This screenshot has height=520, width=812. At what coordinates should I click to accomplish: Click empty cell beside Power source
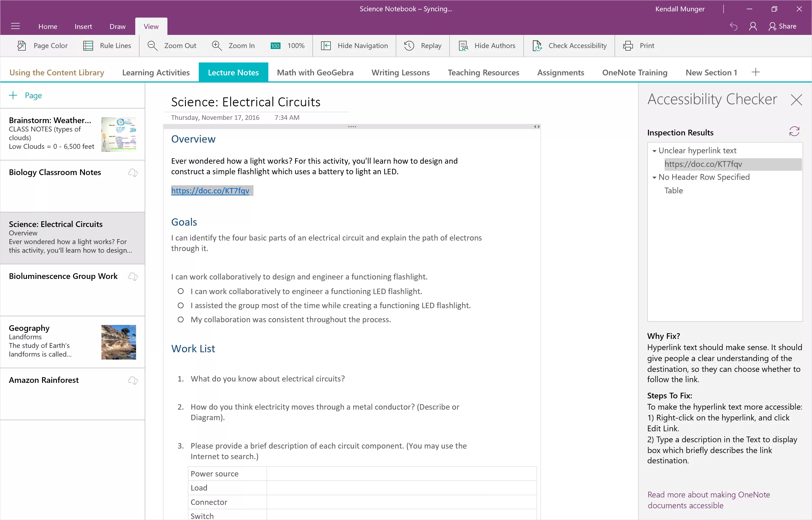coord(402,474)
